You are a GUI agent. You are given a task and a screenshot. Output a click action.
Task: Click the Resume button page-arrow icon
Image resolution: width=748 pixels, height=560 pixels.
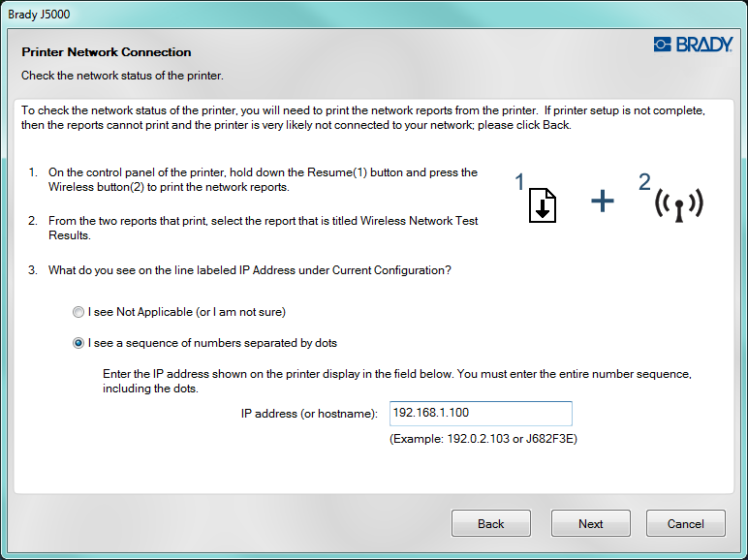543,206
